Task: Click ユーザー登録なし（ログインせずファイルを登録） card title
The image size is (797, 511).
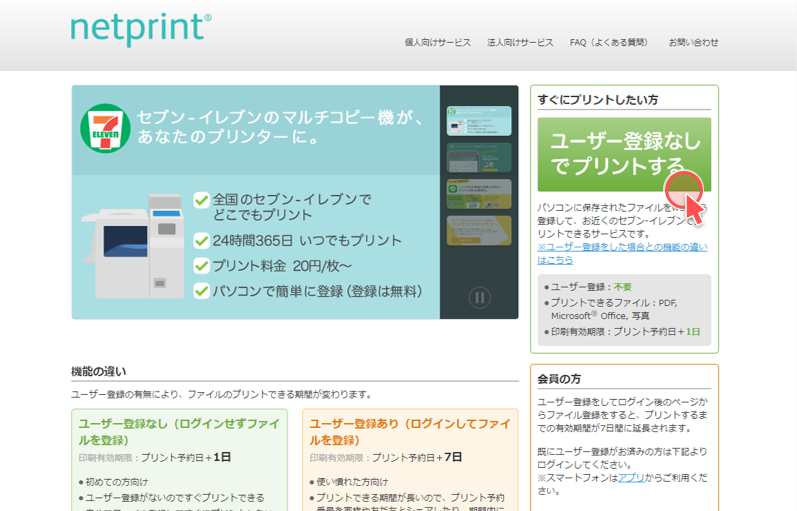Action: [x=179, y=432]
